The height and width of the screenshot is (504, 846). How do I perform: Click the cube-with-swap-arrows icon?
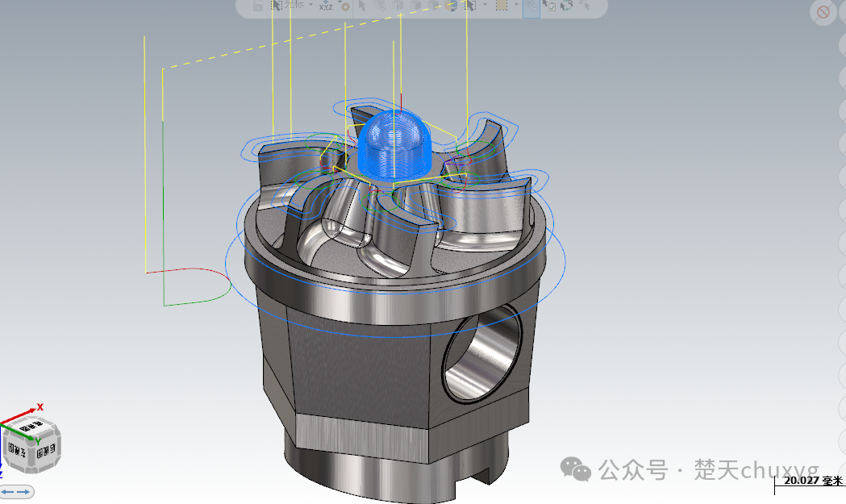pyautogui.click(x=452, y=6)
